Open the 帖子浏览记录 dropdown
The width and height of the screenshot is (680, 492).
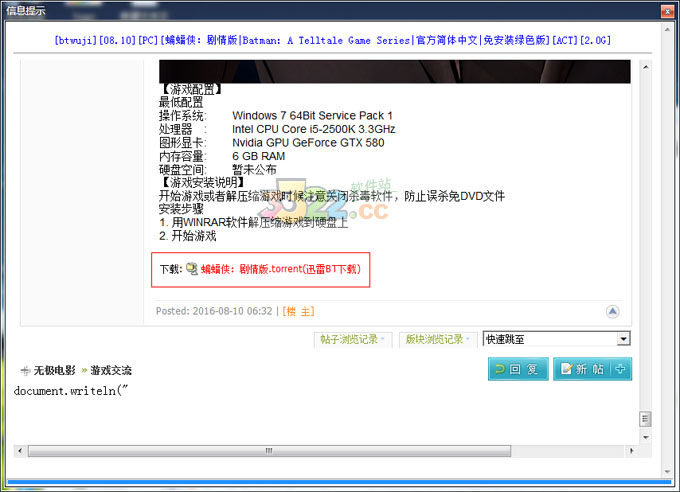click(x=353, y=339)
